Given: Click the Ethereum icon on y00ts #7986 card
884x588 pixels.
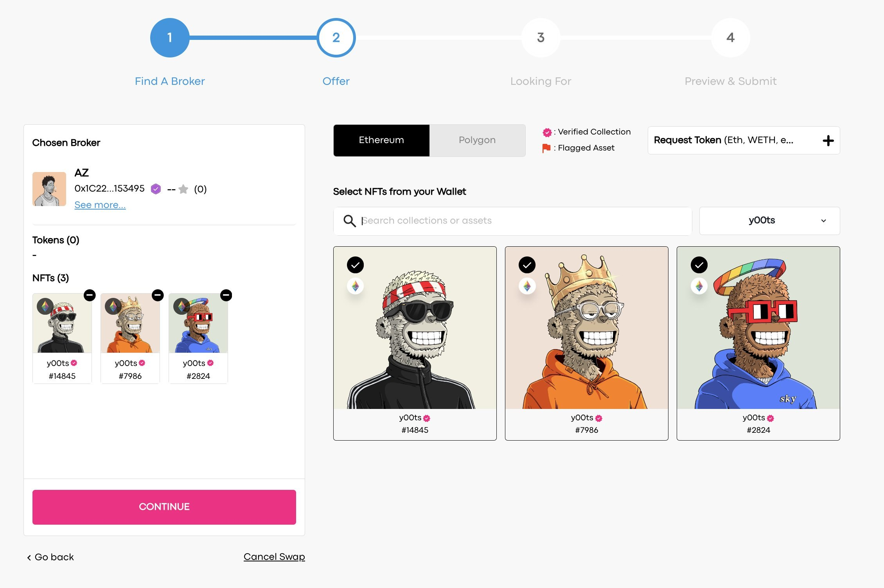Looking at the screenshot, I should pyautogui.click(x=527, y=286).
